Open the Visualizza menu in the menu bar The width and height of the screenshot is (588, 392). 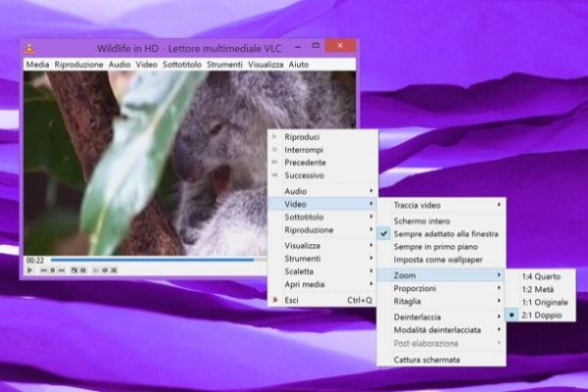(266, 65)
